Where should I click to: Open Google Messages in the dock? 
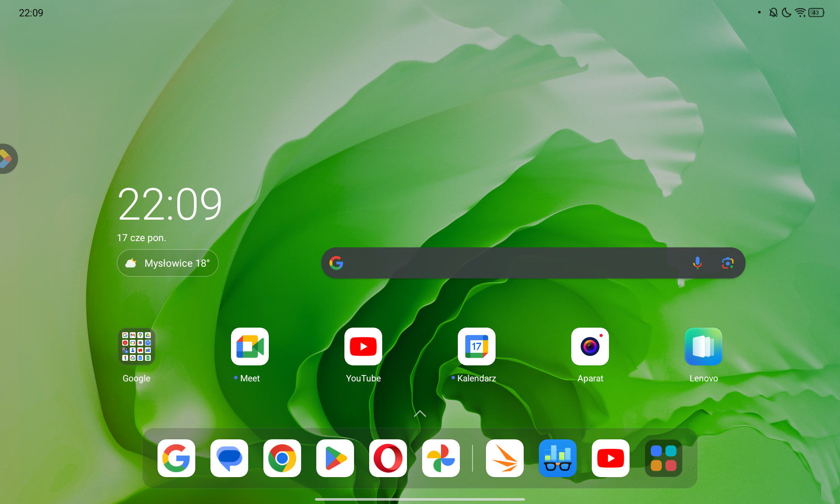coord(229,458)
